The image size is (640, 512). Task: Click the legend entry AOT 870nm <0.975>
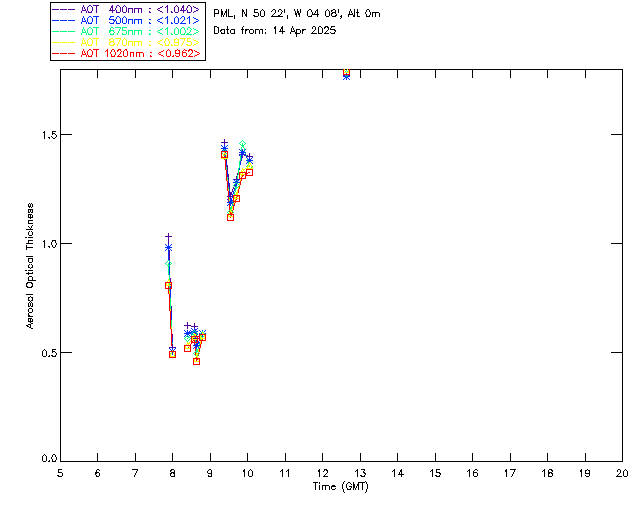coord(126,42)
